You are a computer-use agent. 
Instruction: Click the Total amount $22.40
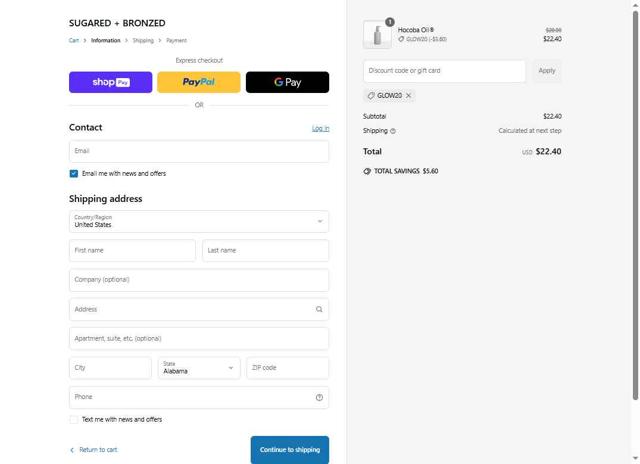pyautogui.click(x=548, y=151)
